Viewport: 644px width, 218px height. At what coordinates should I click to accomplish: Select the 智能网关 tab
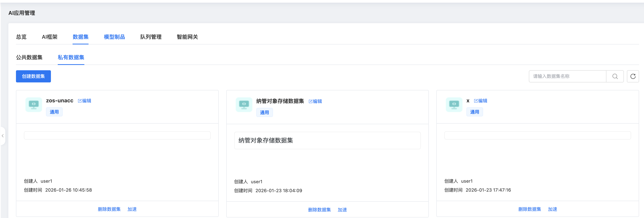tap(187, 37)
